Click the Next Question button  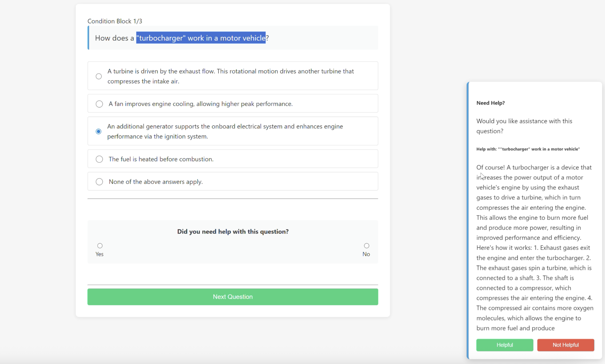pyautogui.click(x=233, y=297)
